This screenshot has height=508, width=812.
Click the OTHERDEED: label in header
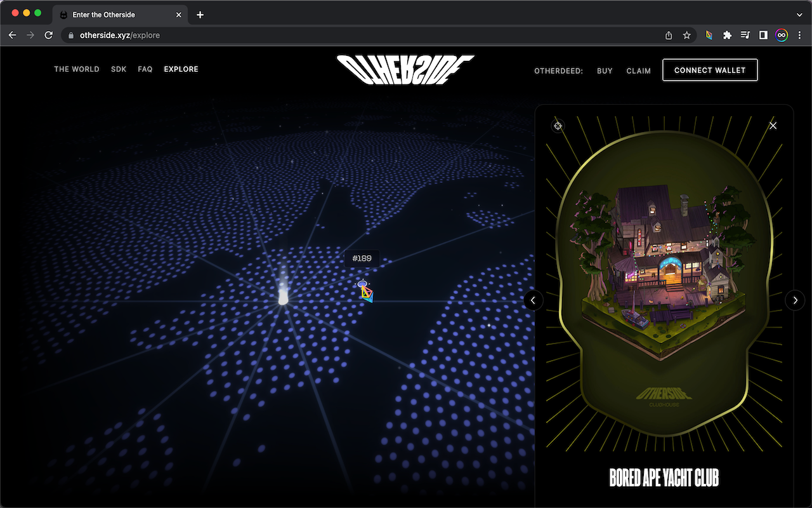pos(558,71)
